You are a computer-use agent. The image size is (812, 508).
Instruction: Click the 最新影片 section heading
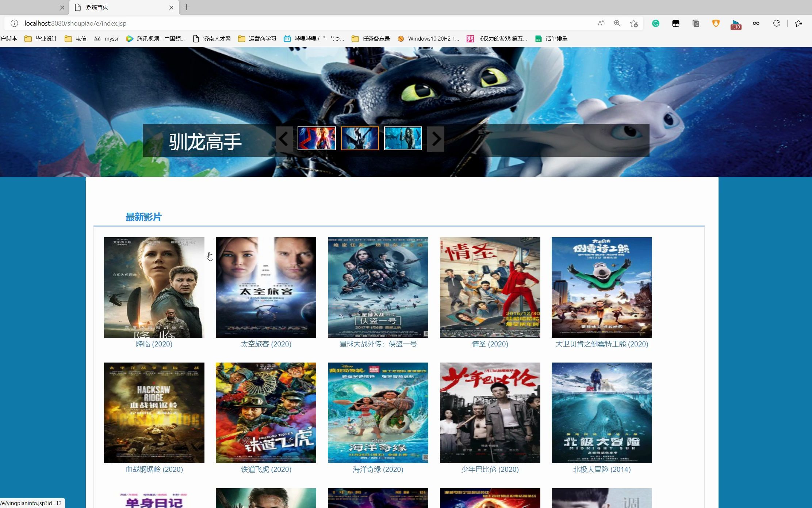[143, 217]
